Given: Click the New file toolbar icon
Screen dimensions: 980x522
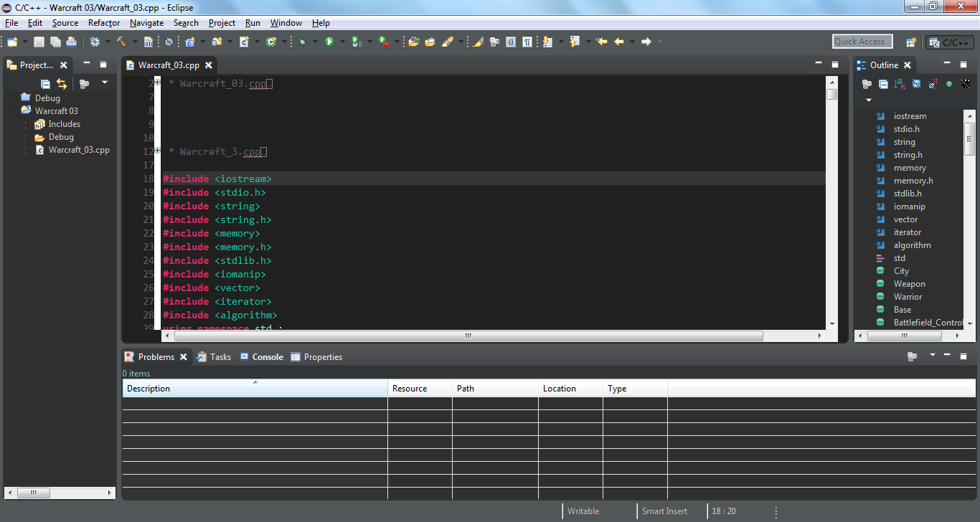Looking at the screenshot, I should tap(12, 42).
